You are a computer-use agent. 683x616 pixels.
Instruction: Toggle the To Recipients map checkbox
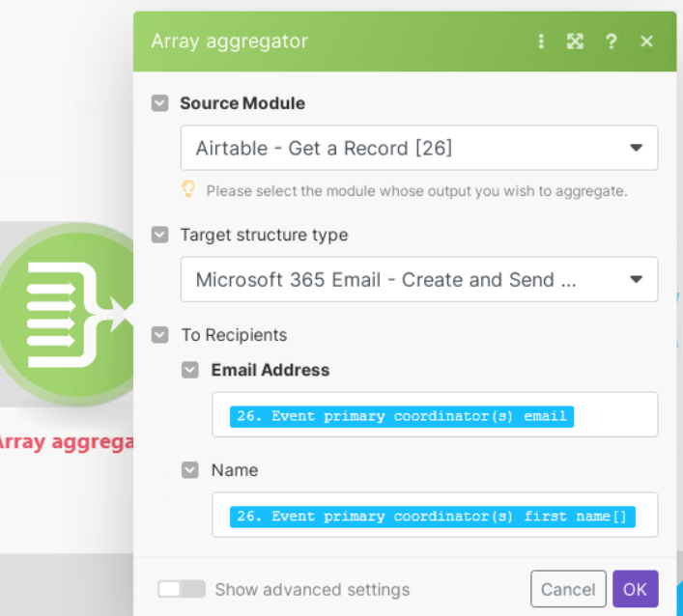159,335
